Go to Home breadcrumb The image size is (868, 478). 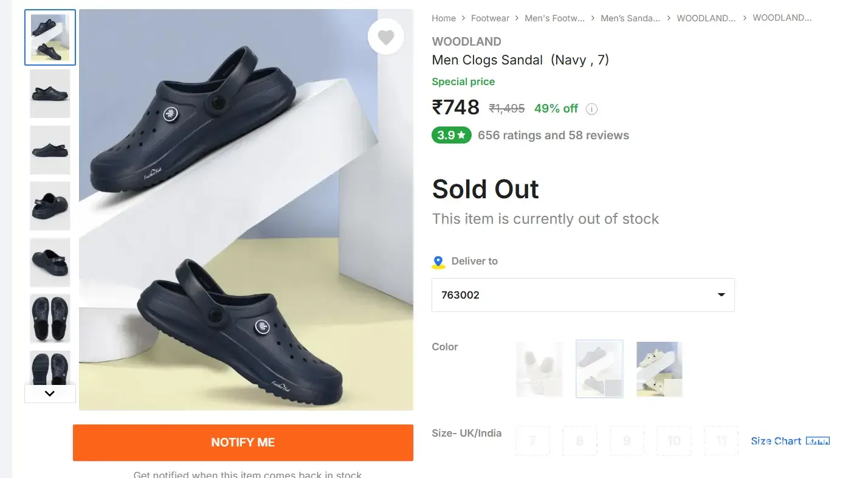(x=444, y=18)
